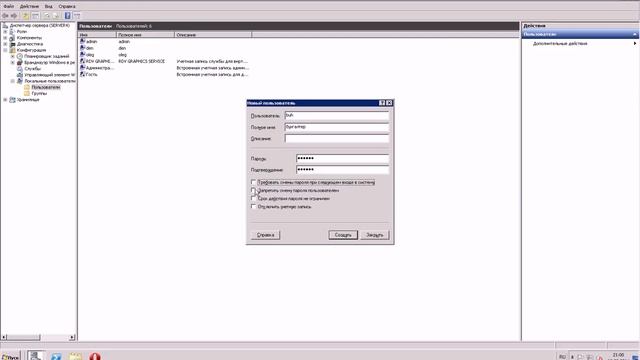
Task: Click the Полное имя input field in dialog
Action: 337,127
